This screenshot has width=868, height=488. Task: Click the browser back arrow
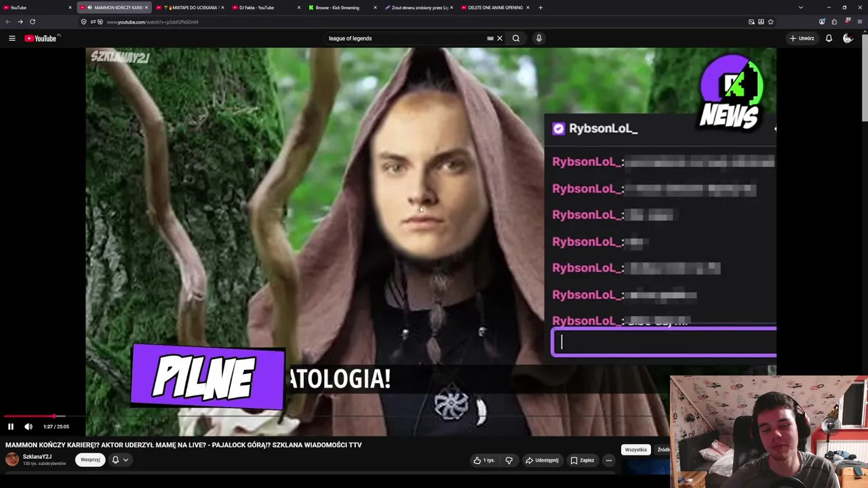click(x=8, y=22)
